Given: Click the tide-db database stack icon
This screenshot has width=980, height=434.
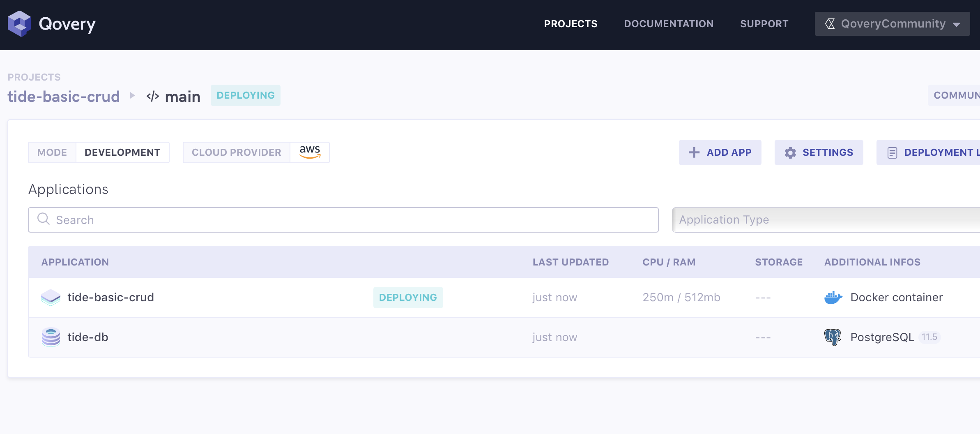Looking at the screenshot, I should click(x=51, y=337).
